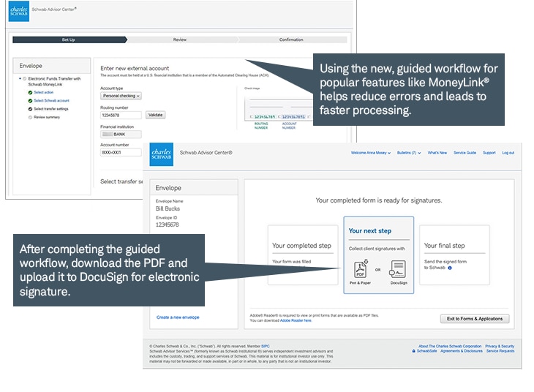Click the envelope name 'Bill Bucks'
The width and height of the screenshot is (534, 392).
coord(168,208)
